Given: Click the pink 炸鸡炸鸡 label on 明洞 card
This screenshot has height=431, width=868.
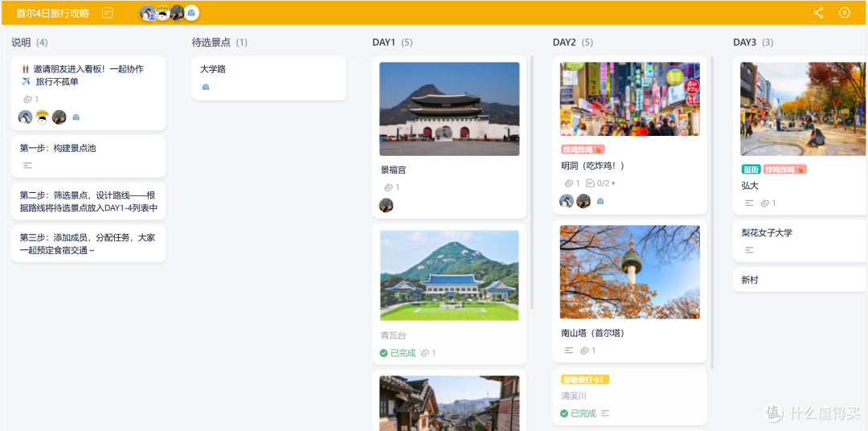Looking at the screenshot, I should (x=583, y=150).
